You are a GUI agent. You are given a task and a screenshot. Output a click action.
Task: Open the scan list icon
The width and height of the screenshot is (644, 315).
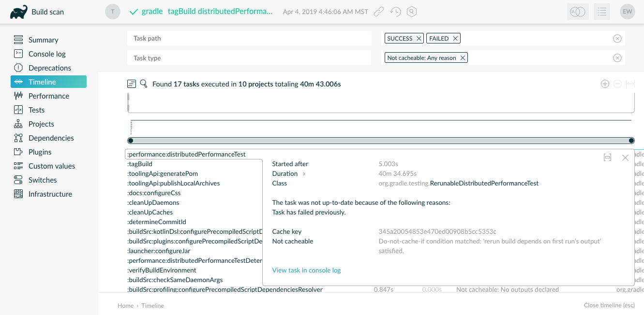point(602,12)
